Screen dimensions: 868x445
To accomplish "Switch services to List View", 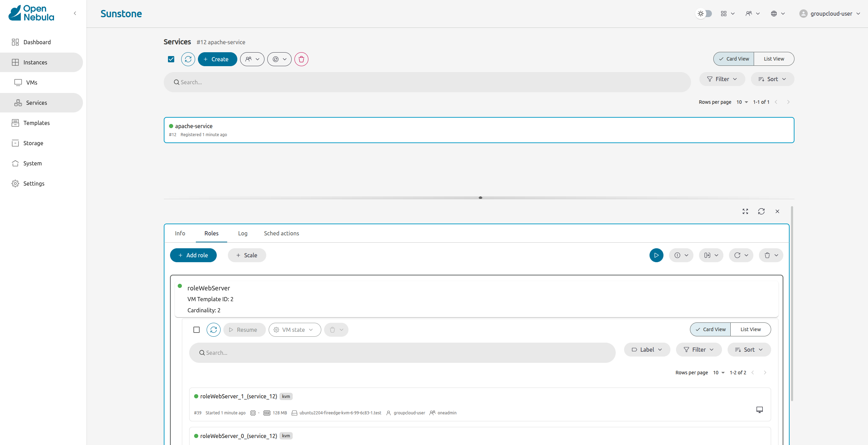I will click(774, 59).
